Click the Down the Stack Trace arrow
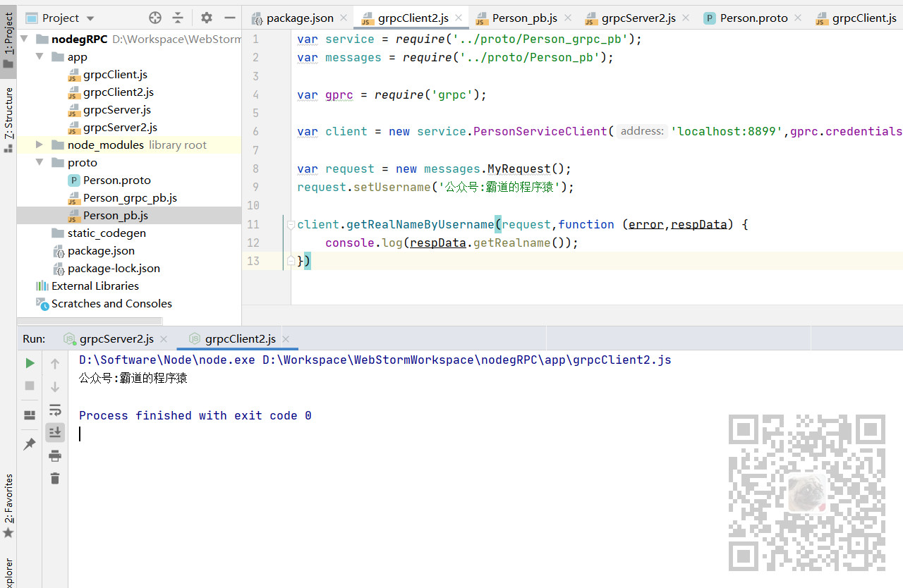This screenshot has height=588, width=903. [55, 387]
